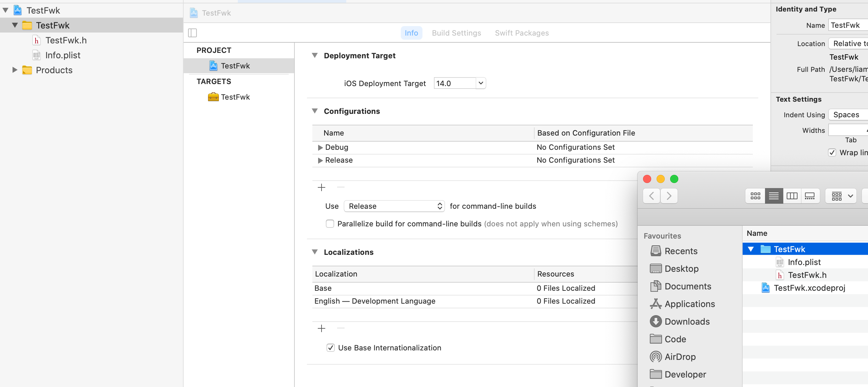The width and height of the screenshot is (868, 387).
Task: Expand the Debug configuration row
Action: coord(320,147)
